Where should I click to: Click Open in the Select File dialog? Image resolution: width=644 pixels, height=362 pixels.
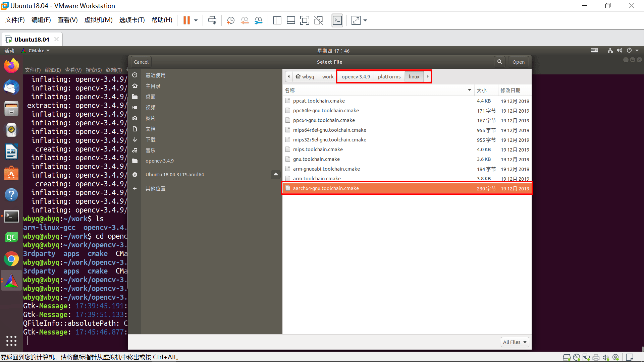518,62
